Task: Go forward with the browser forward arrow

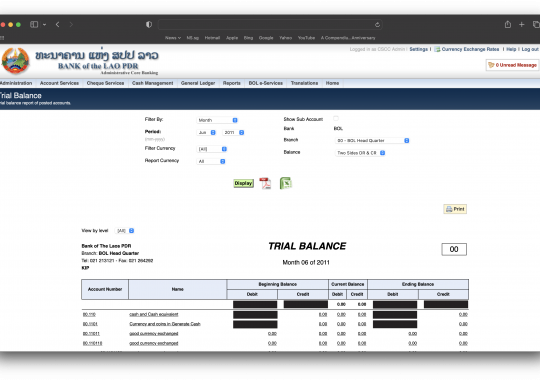Action: tap(71, 24)
